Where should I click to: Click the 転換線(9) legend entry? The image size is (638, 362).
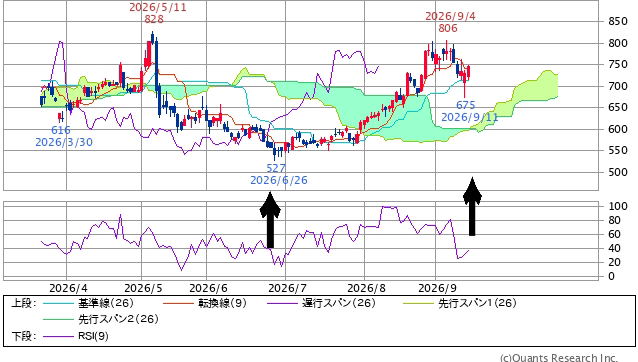(x=222, y=303)
